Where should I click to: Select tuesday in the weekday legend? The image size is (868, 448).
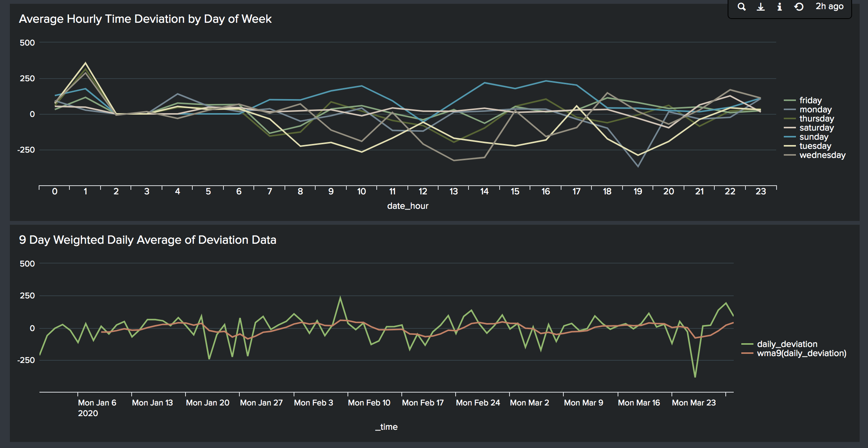tap(814, 146)
